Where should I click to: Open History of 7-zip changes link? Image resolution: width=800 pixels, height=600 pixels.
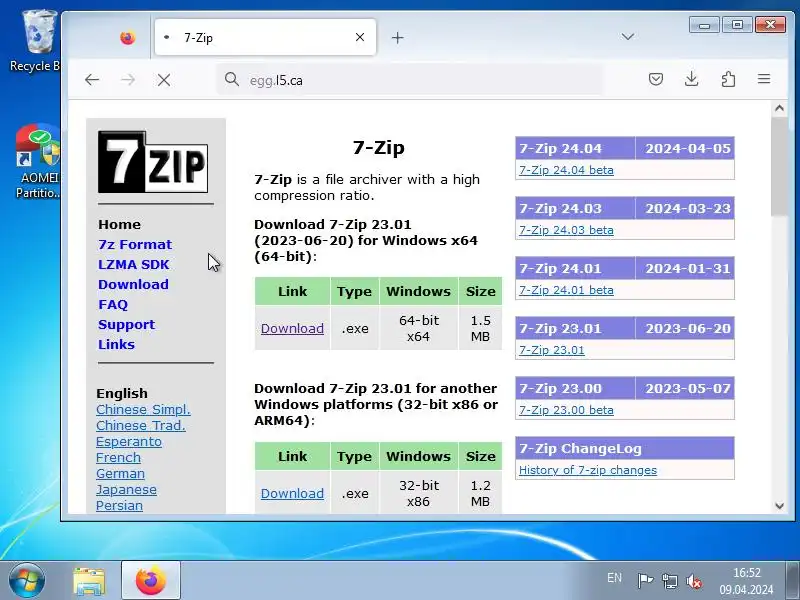point(588,470)
